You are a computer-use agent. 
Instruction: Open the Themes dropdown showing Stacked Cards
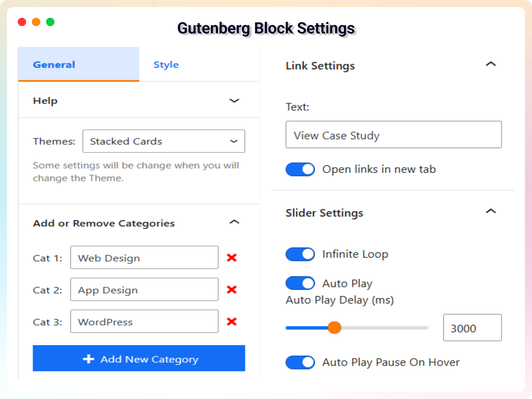[x=164, y=141]
